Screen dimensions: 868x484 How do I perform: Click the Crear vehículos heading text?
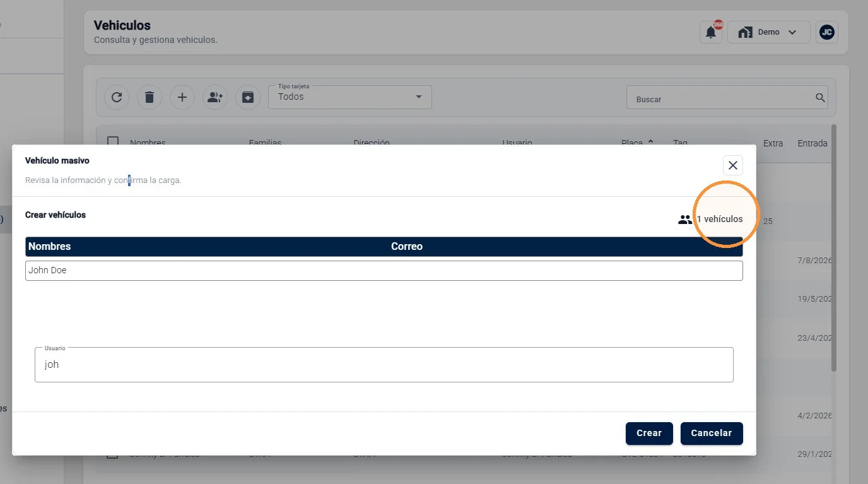tap(56, 215)
